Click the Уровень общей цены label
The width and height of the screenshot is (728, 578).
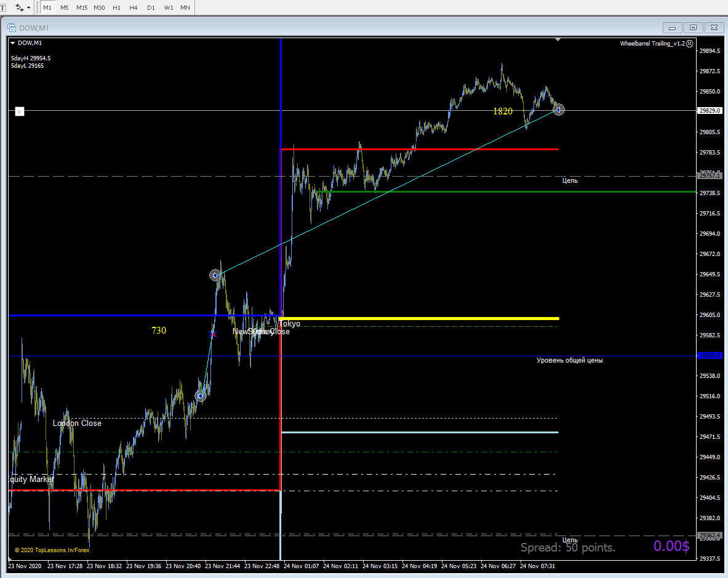tap(570, 360)
